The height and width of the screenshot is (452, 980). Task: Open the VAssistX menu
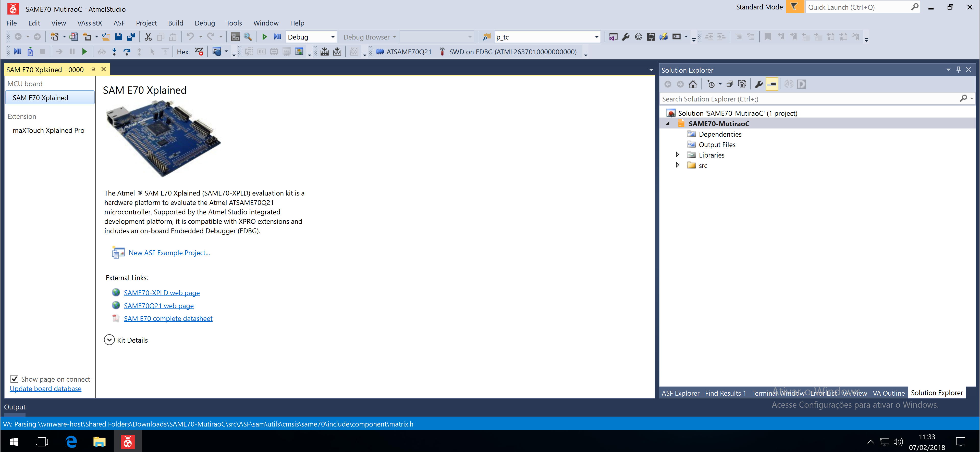90,23
